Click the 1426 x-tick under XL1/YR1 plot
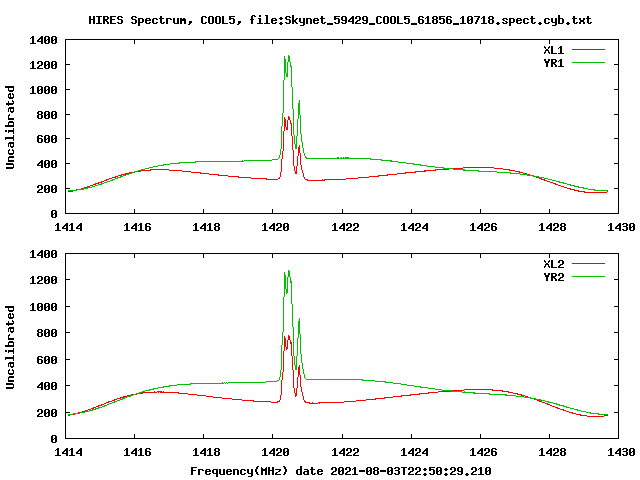This screenshot has width=640, height=480. click(483, 227)
